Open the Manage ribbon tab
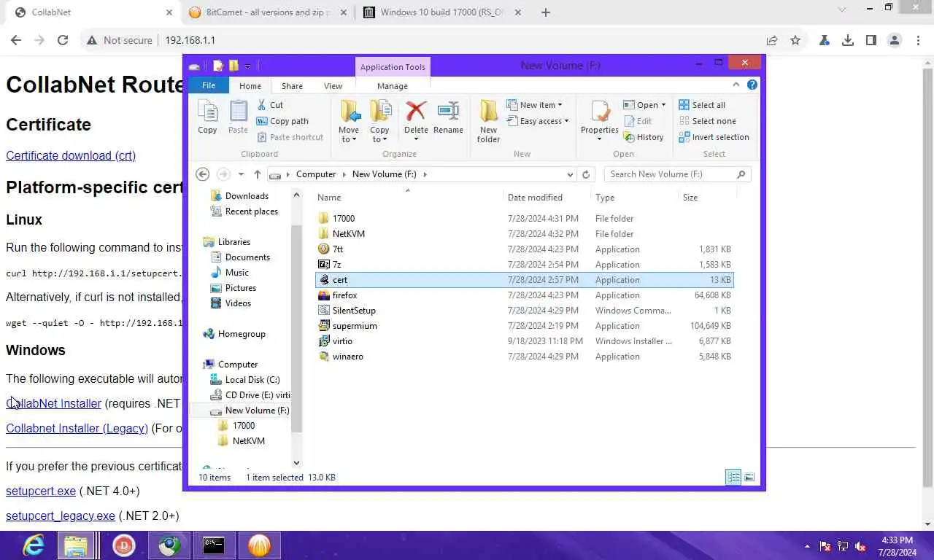This screenshot has width=934, height=560. coord(393,86)
